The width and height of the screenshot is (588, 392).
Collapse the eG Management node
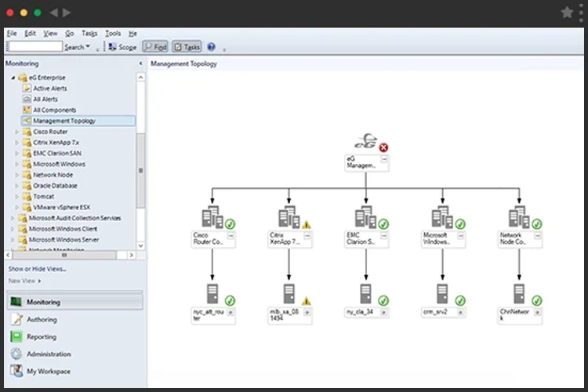(384, 159)
